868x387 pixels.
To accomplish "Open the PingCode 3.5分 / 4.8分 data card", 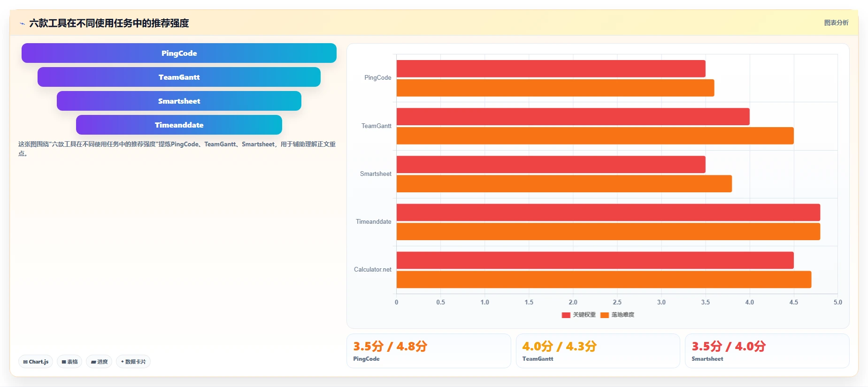I will [429, 351].
